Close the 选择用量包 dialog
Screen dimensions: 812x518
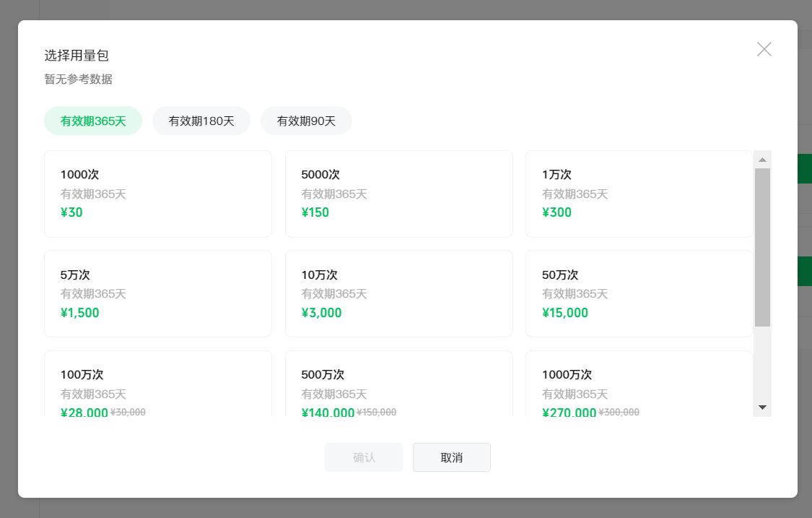pyautogui.click(x=764, y=48)
